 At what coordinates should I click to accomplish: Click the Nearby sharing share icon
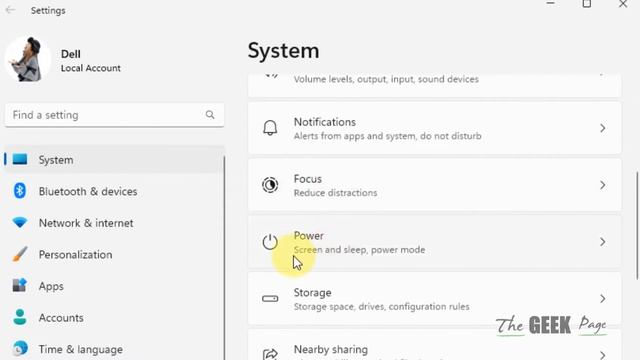270,353
